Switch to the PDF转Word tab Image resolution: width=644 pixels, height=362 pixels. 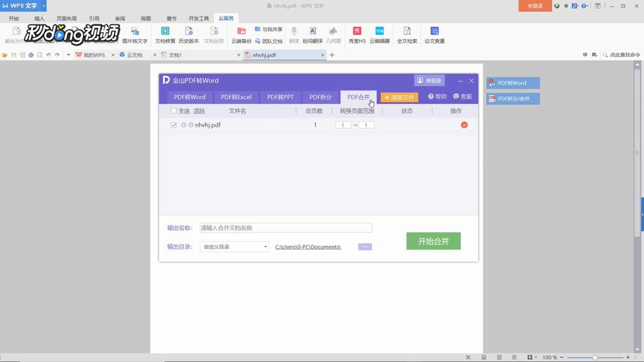pyautogui.click(x=190, y=97)
